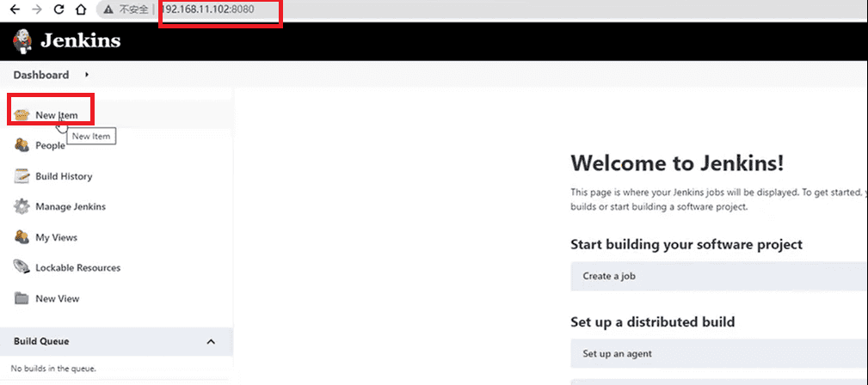Viewport: 868px width, 385px height.
Task: Collapse the Build Queue panel chevron
Action: pyautogui.click(x=211, y=342)
